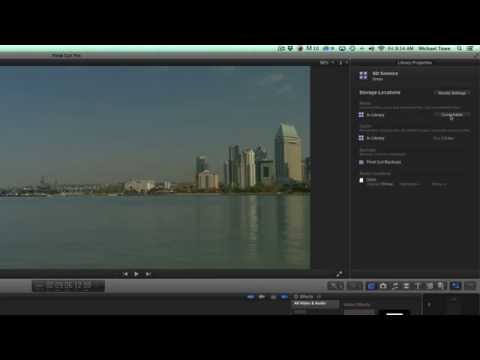The image size is (480, 360).
Task: Toggle solo for selected clips
Action: (x=273, y=297)
